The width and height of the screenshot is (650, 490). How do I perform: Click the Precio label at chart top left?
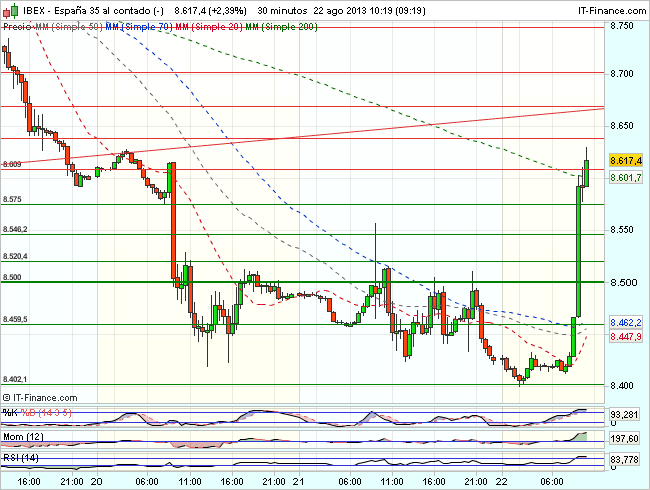[x=14, y=27]
